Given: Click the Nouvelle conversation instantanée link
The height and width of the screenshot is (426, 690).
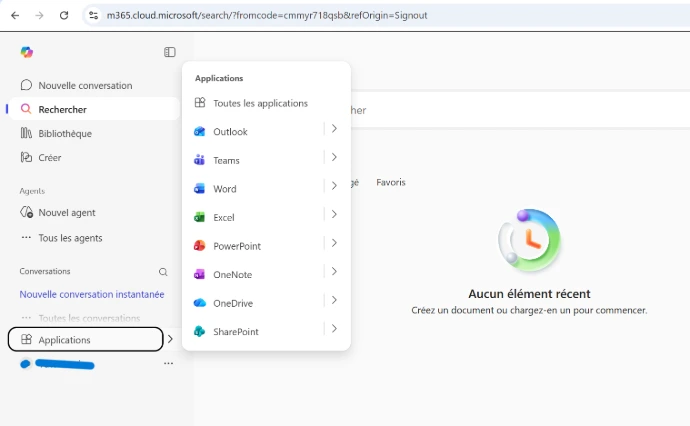Looking at the screenshot, I should click(92, 294).
